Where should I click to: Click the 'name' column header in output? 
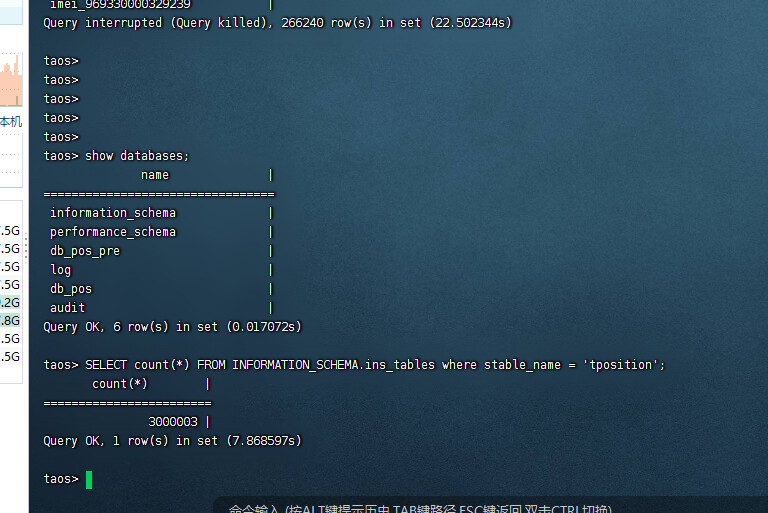(x=155, y=175)
